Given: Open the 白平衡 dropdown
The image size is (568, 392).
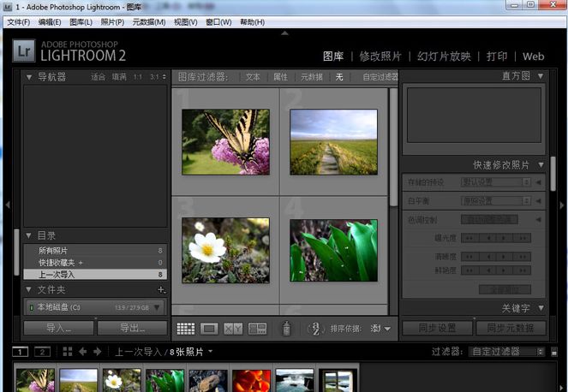Looking at the screenshot, I should coord(496,200).
